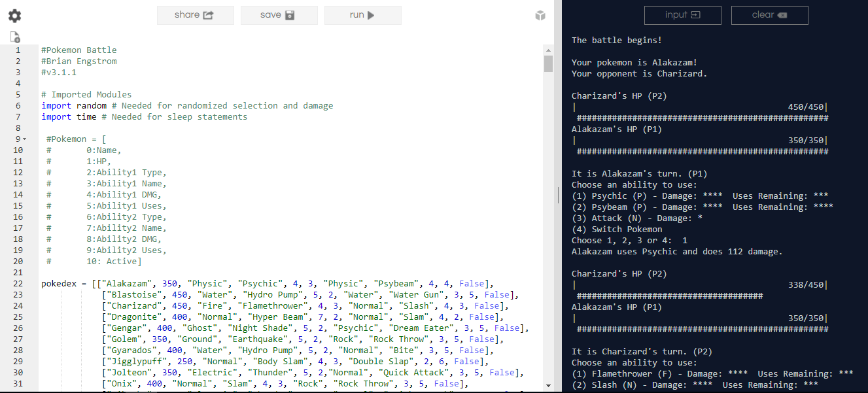Click the editor vertical scrollbar thumb

coord(548,63)
